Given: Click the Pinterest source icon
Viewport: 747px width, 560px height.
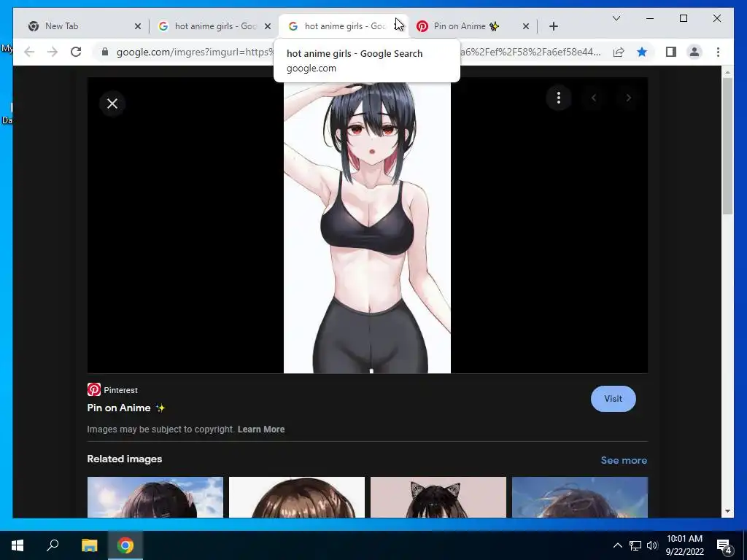Looking at the screenshot, I should [94, 389].
